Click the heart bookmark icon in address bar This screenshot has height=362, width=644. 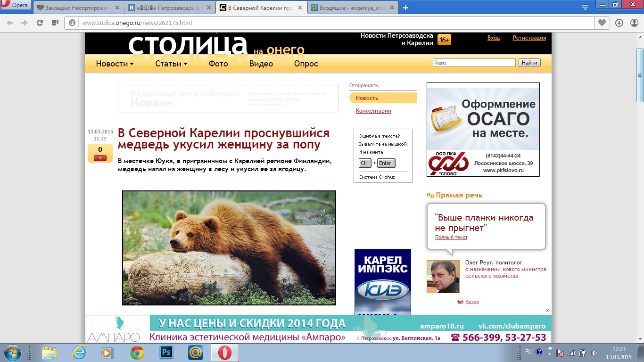pos(602,23)
